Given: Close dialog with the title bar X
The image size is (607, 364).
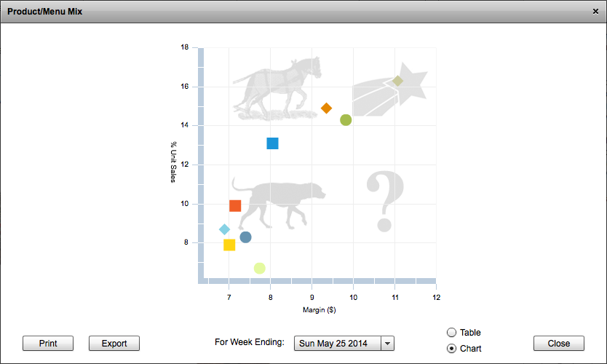Looking at the screenshot, I should pyautogui.click(x=595, y=12).
